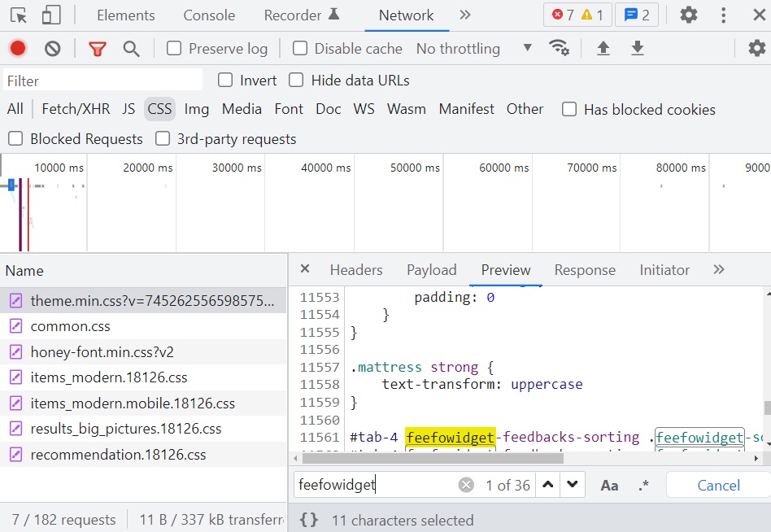Check Hide data URLs
771x532 pixels.
pyautogui.click(x=296, y=80)
